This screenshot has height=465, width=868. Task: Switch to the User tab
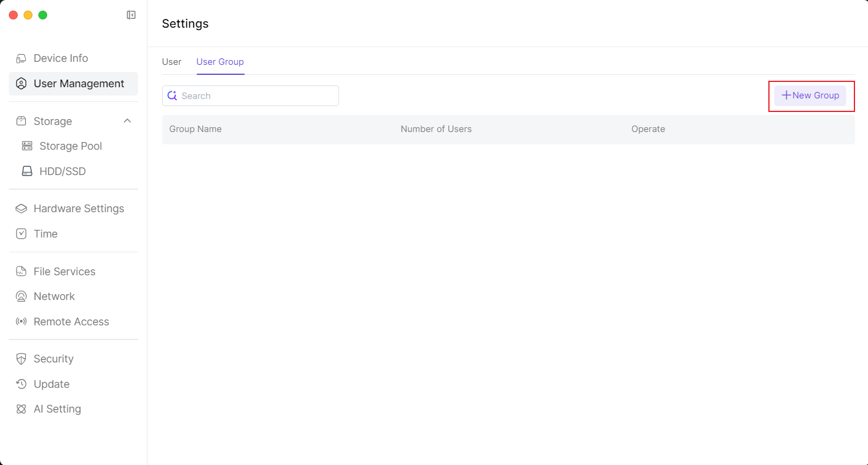tap(172, 62)
